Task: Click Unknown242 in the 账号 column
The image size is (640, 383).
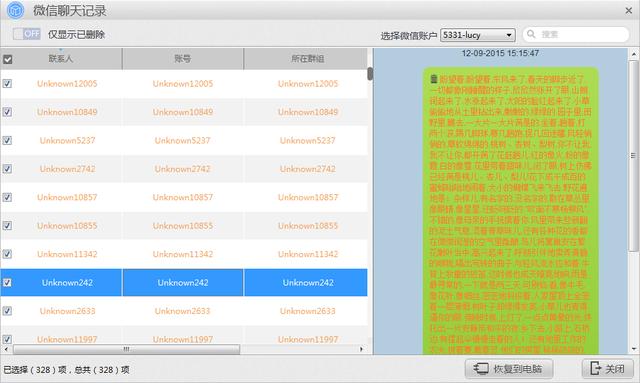Action: [x=183, y=283]
